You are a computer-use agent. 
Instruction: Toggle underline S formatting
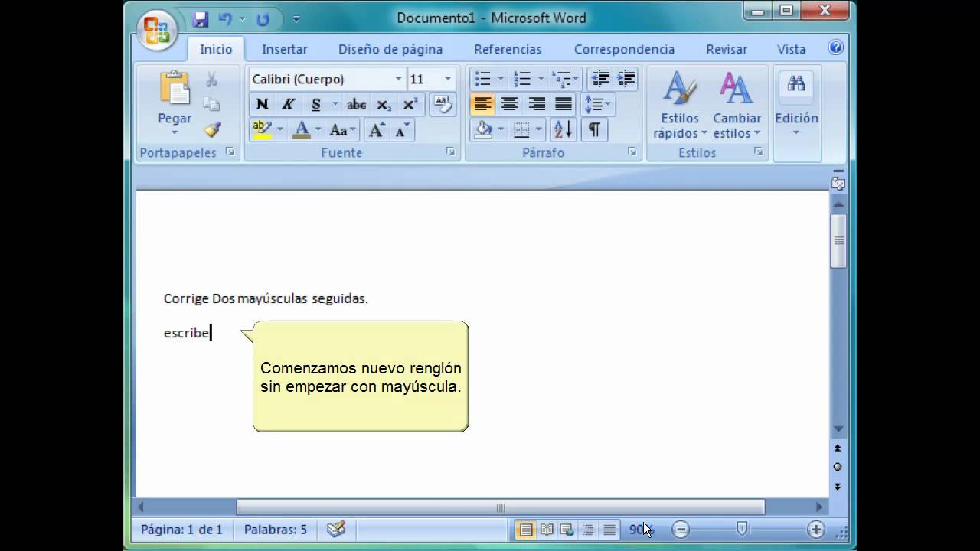click(x=315, y=105)
